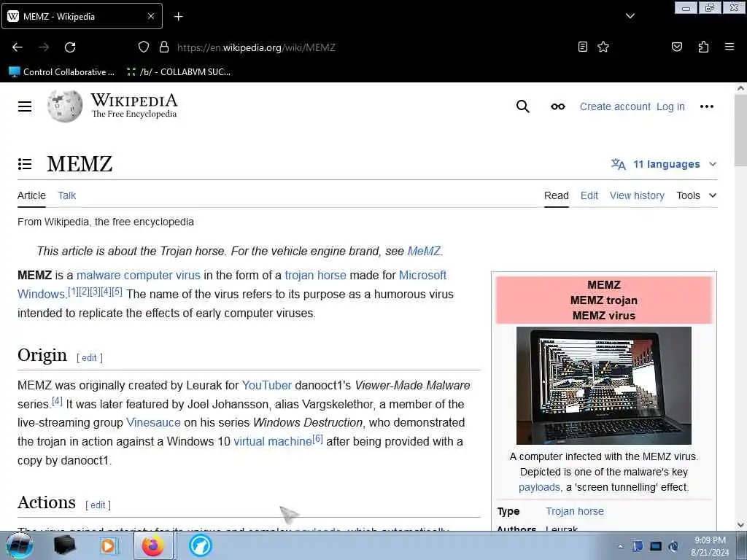The height and width of the screenshot is (560, 747).
Task: Click the page vertical scrollbar thumb
Action: tap(740, 131)
